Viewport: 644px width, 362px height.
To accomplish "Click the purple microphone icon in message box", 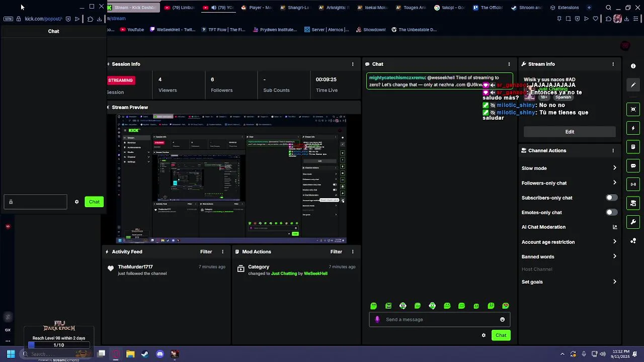I will coord(377,319).
